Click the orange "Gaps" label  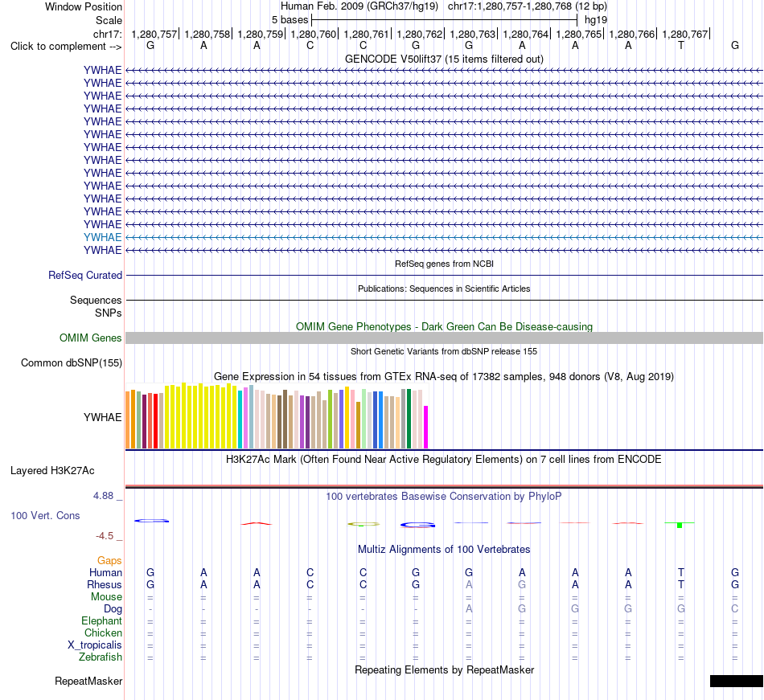pyautogui.click(x=109, y=561)
